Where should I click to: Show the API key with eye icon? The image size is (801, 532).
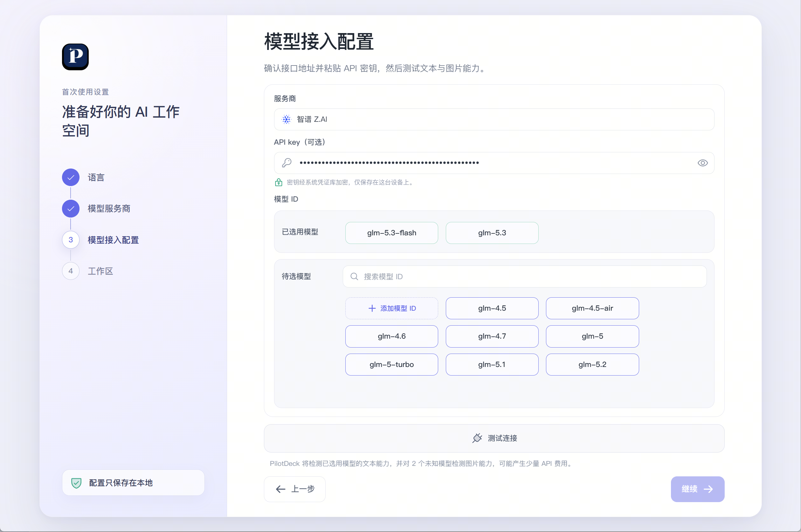(x=702, y=163)
